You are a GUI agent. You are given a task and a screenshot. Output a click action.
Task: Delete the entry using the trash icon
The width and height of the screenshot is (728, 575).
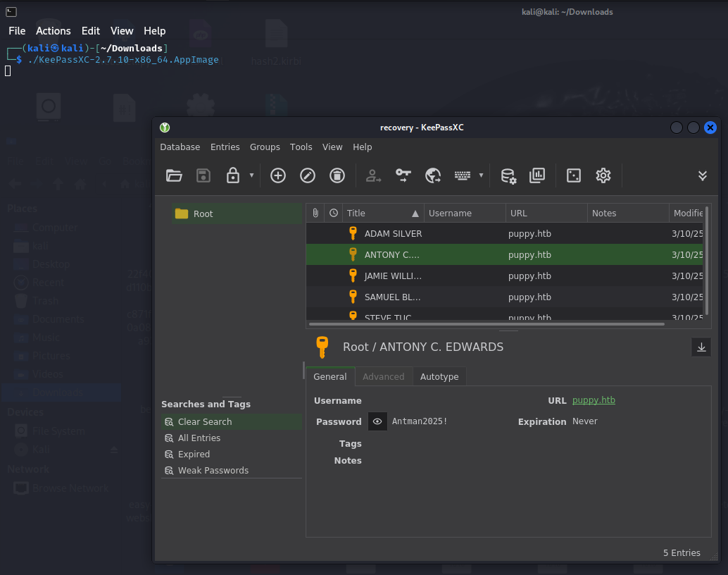pos(337,175)
